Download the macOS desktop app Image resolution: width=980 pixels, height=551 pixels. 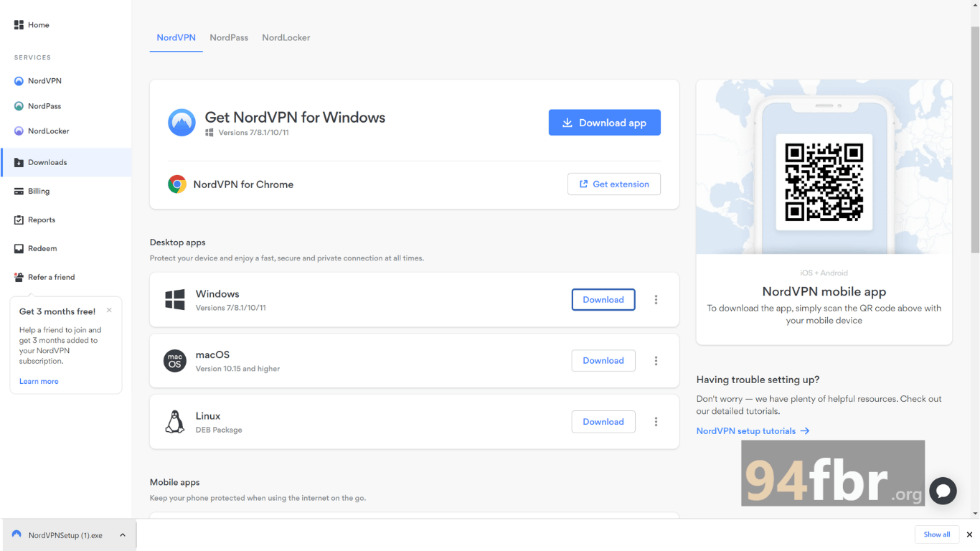pos(603,361)
